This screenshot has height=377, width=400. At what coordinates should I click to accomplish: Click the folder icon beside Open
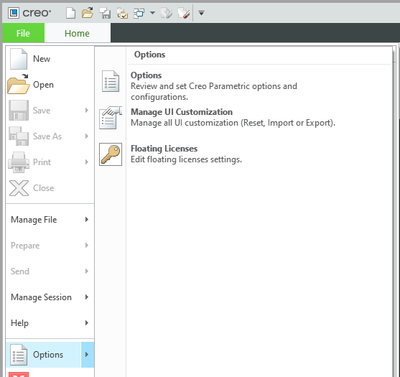point(19,85)
